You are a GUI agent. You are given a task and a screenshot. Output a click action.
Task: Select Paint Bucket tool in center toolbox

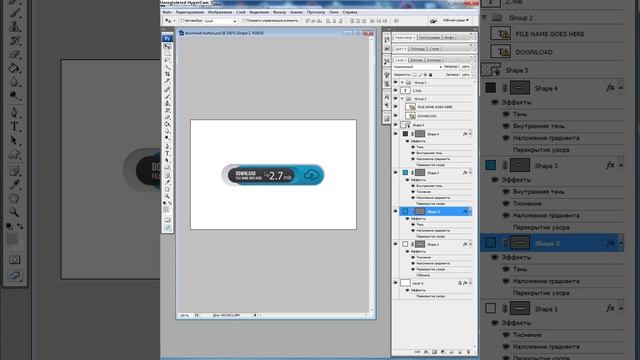(167, 124)
